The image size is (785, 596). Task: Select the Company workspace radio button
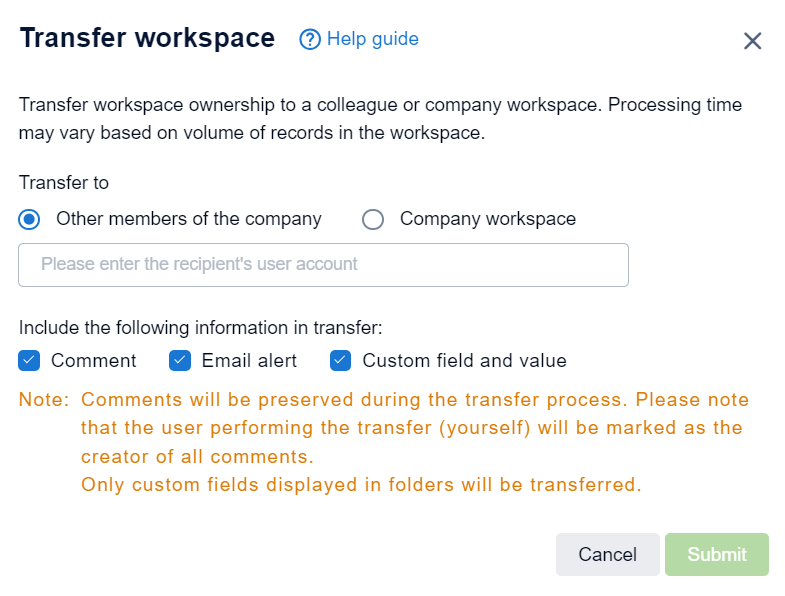[373, 219]
